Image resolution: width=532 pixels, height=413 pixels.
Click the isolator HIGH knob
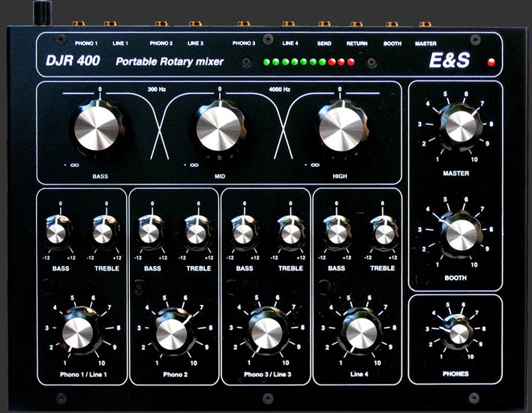[x=341, y=128]
